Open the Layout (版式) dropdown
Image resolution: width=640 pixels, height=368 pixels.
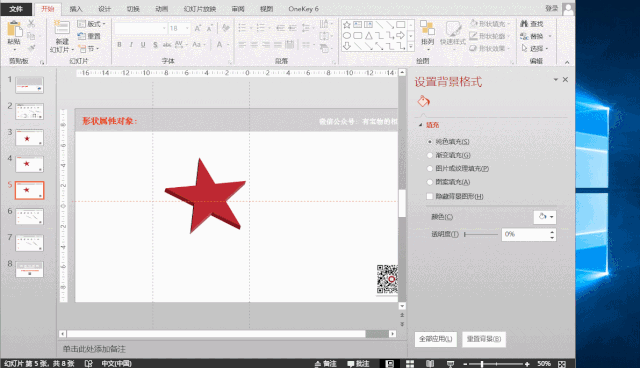click(x=91, y=24)
